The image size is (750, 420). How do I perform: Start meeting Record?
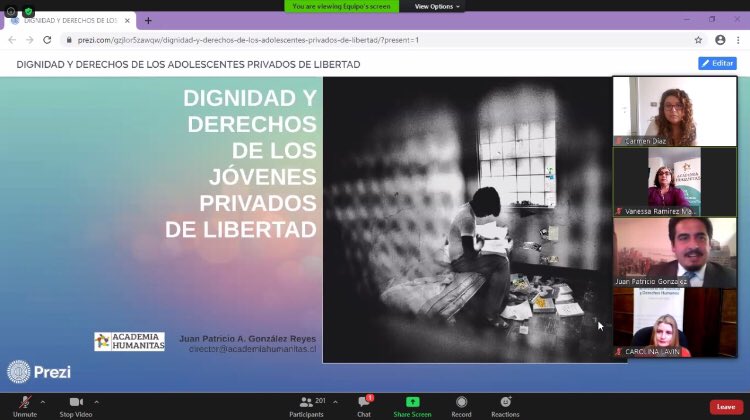click(461, 407)
